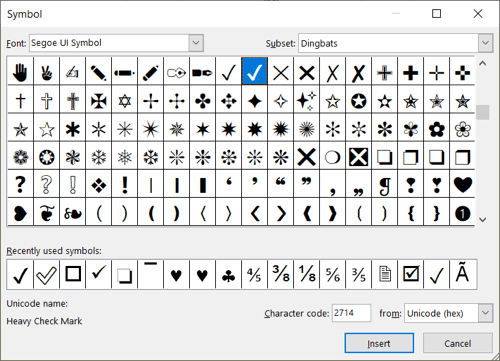The width and height of the screenshot is (500, 361).
Task: Select the heavy Greek cross symbol
Action: coord(410,71)
